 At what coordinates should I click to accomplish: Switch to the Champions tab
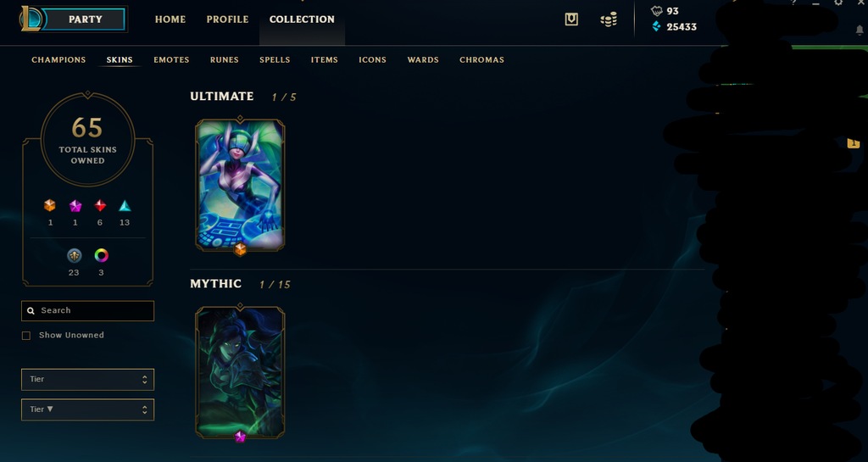[58, 59]
